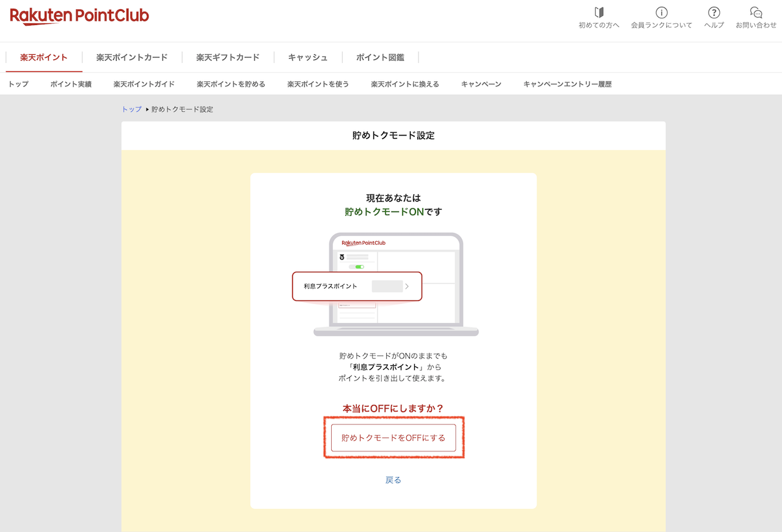
Task: Open the ポイント図鑑 tab
Action: pyautogui.click(x=380, y=57)
